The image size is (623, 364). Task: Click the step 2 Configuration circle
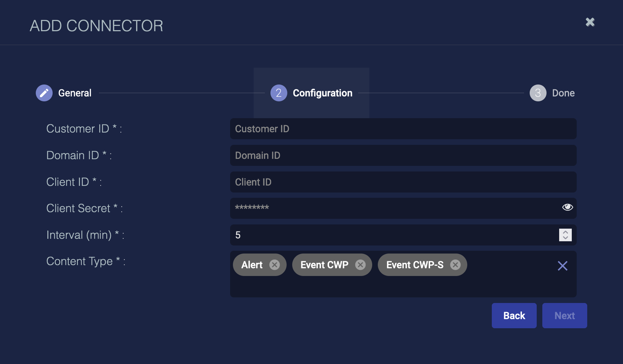tap(279, 93)
